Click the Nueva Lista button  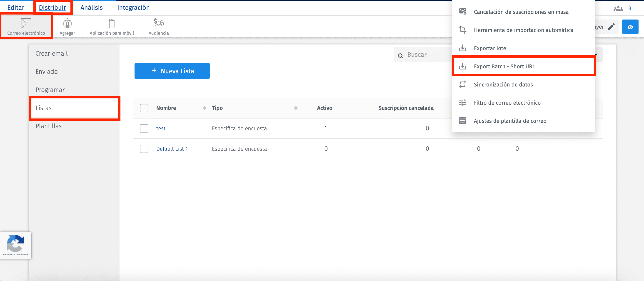[172, 71]
